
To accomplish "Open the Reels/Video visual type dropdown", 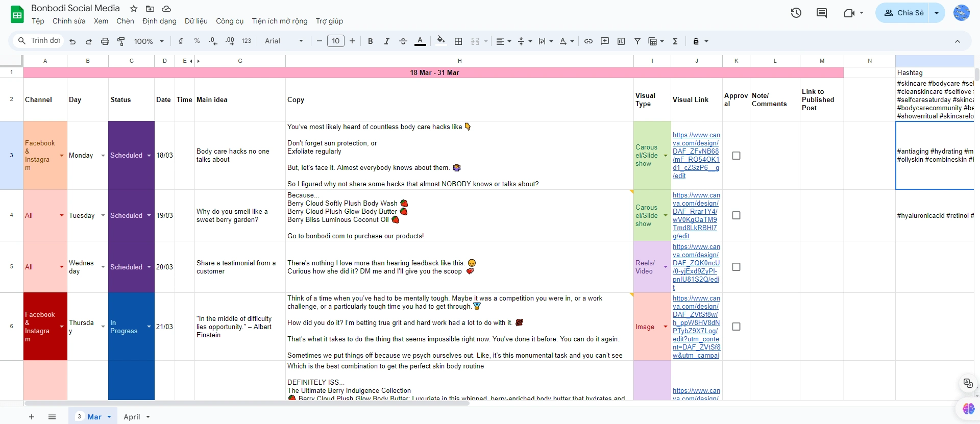I will click(x=666, y=267).
